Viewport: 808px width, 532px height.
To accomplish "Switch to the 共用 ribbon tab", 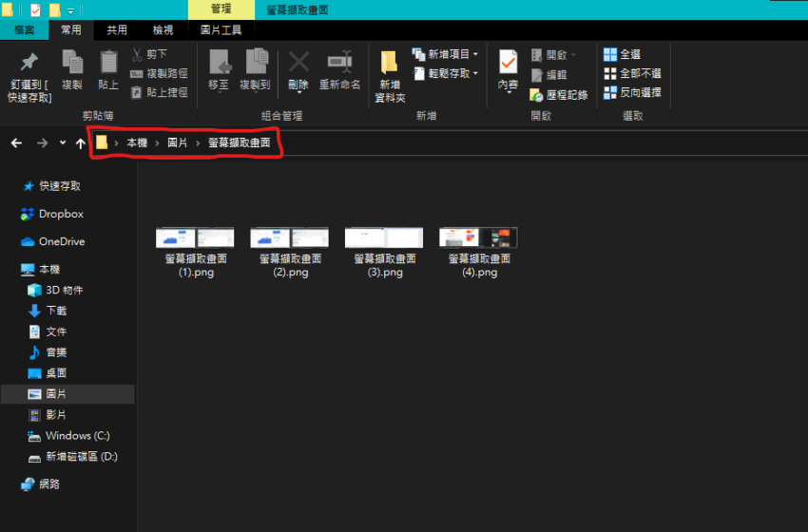I will [117, 29].
